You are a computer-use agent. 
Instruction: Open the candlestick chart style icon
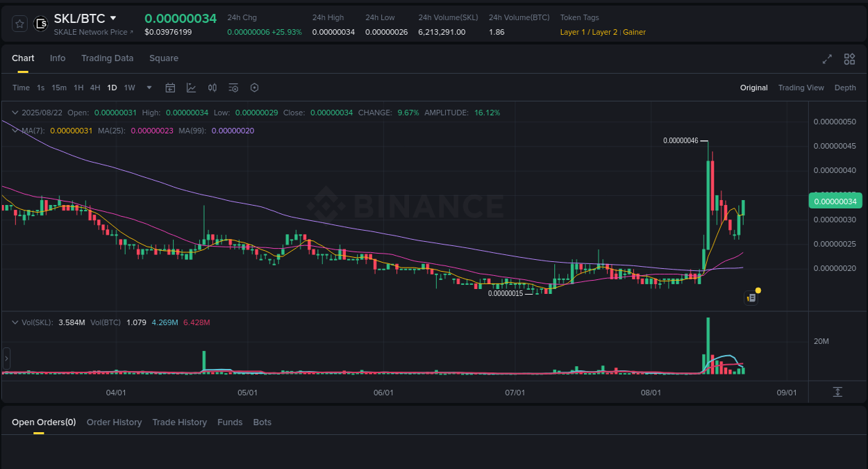[x=212, y=88]
